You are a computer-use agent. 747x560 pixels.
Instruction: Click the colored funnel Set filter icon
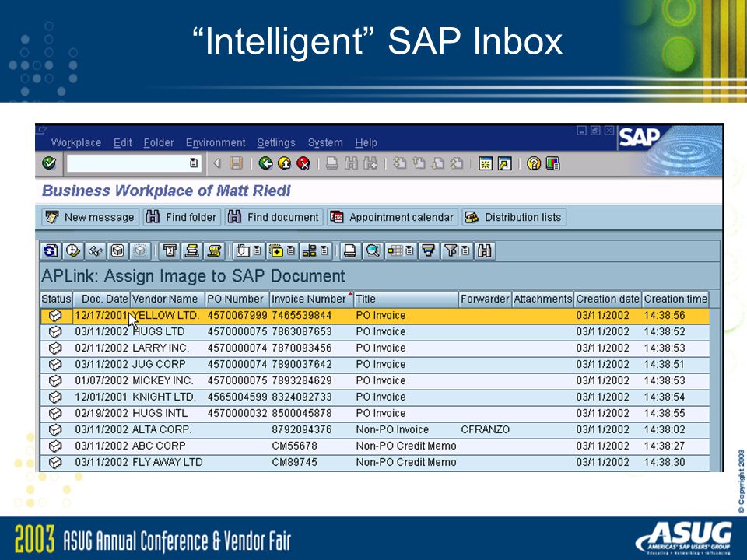(429, 250)
